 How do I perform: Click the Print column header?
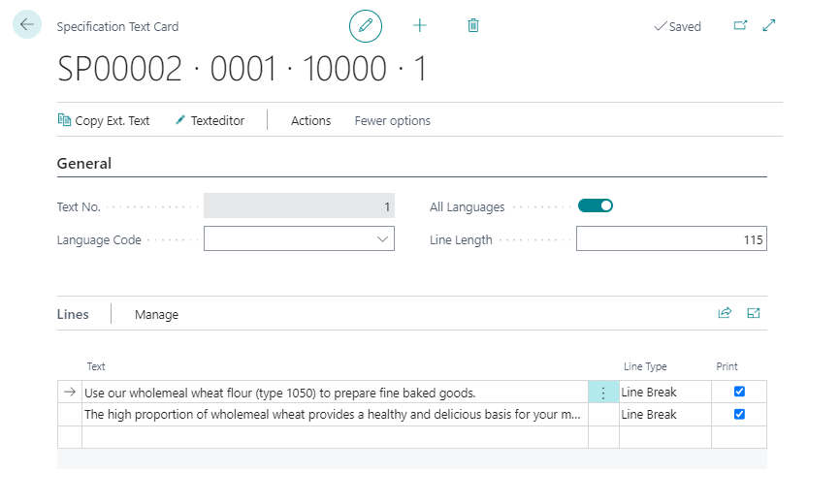(727, 366)
